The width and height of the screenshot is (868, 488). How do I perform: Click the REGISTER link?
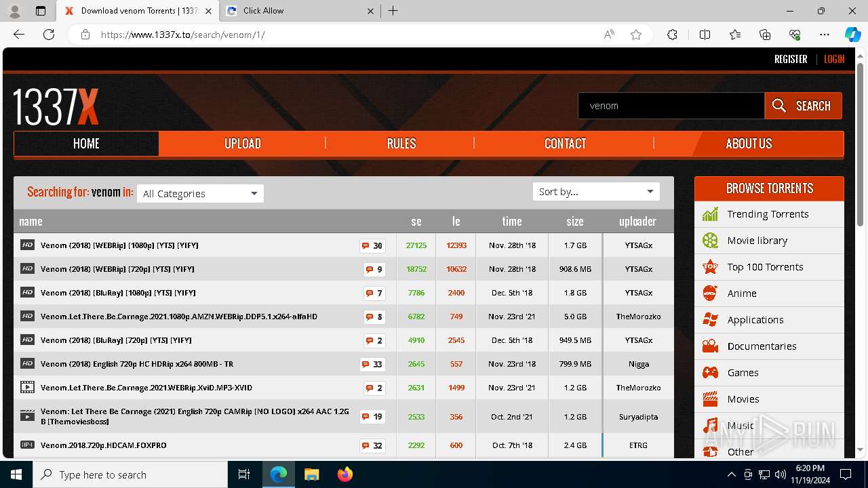coord(791,59)
